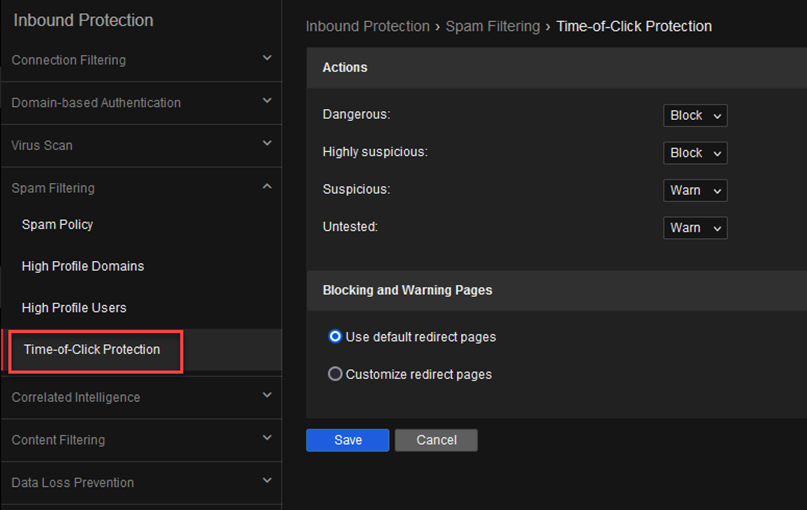Open the Suspicious action dropdown
This screenshot has height=510, width=807.
[695, 190]
